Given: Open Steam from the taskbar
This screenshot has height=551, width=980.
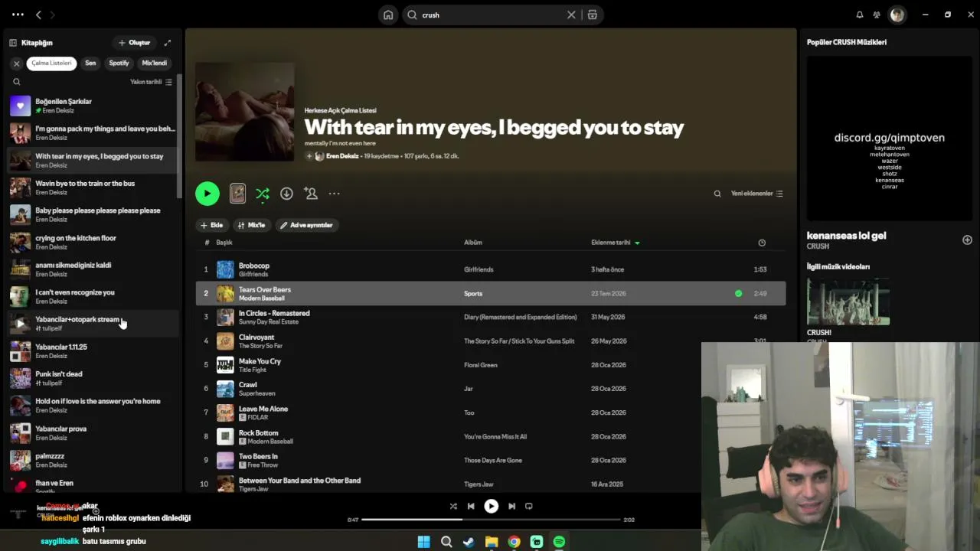Looking at the screenshot, I should point(469,542).
